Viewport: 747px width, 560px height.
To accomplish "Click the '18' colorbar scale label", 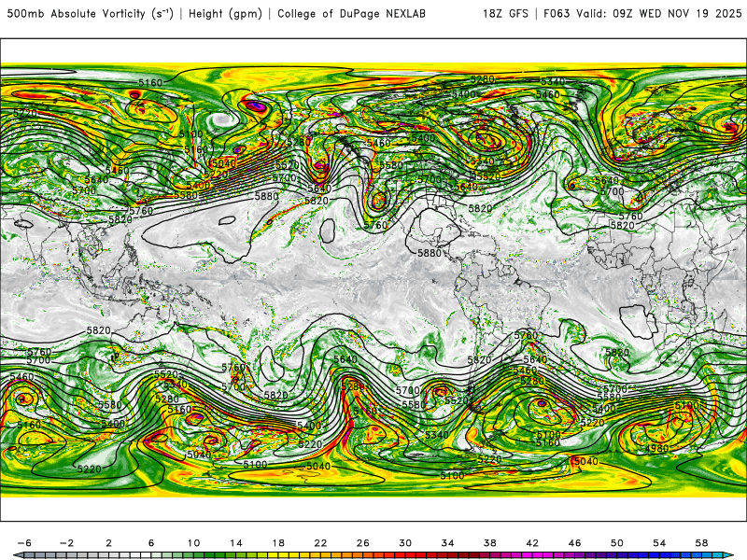I will 278,543.
